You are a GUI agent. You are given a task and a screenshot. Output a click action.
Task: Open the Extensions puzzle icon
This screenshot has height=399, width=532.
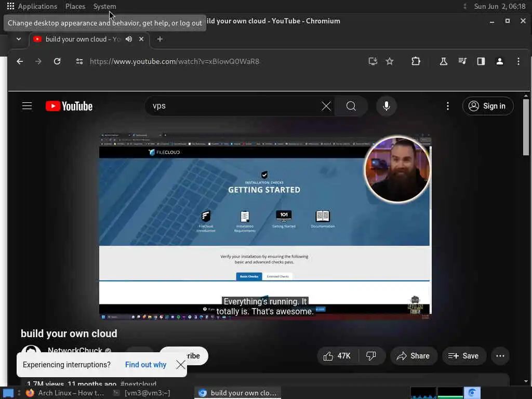(x=416, y=61)
